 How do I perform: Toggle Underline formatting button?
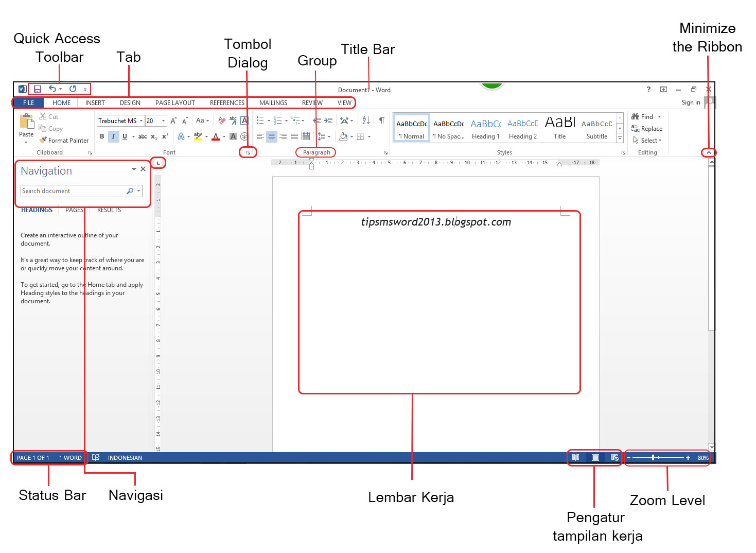pyautogui.click(x=125, y=136)
